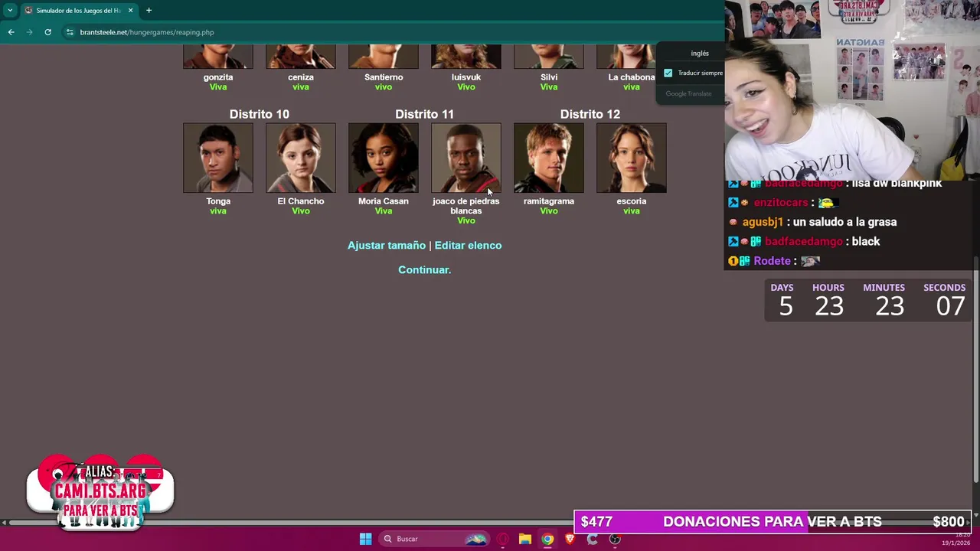Click Google Translate label in popup

pos(688,93)
